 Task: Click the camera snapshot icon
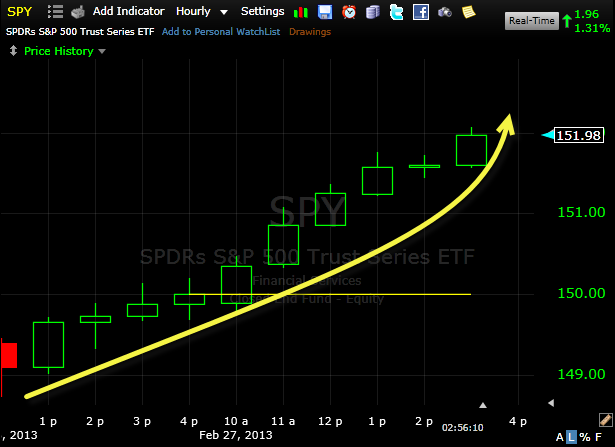point(445,13)
